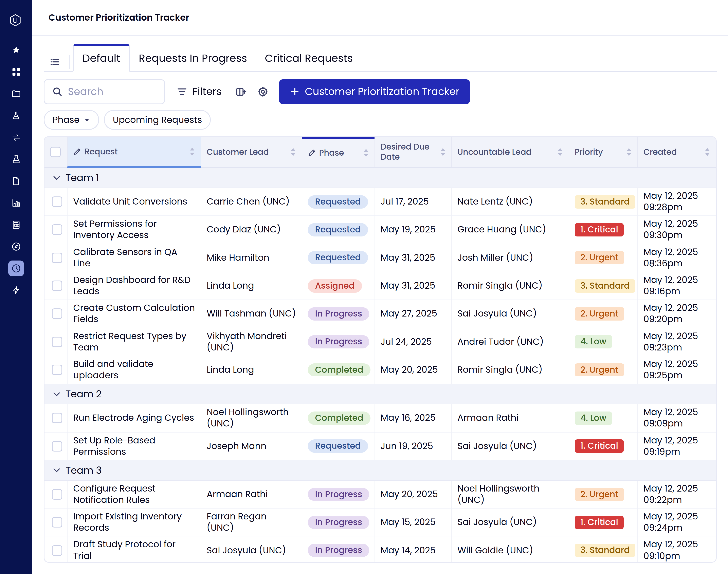
Task: Click the Assigned phase badge for Linda Long
Action: [335, 286]
